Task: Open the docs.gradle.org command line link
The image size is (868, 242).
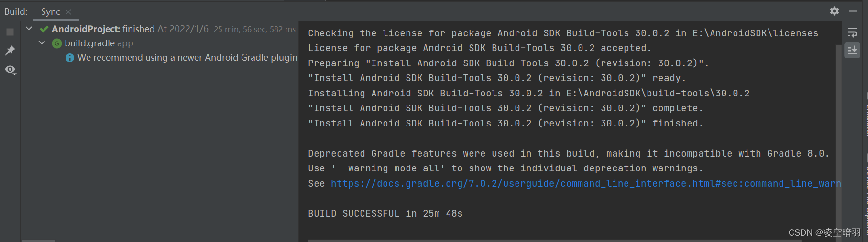Action: point(586,183)
